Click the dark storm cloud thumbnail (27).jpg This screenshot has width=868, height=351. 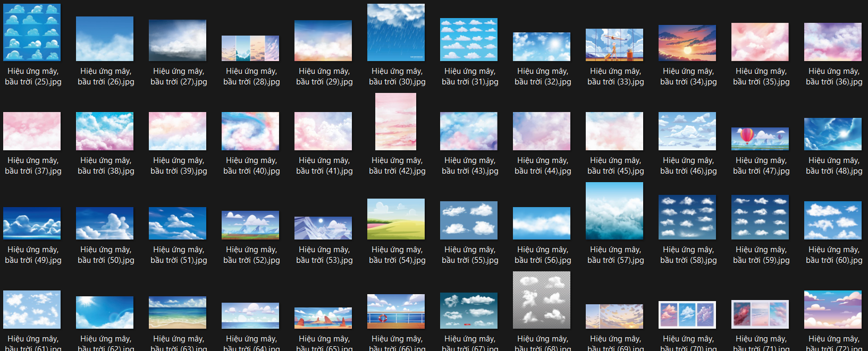pos(178,40)
